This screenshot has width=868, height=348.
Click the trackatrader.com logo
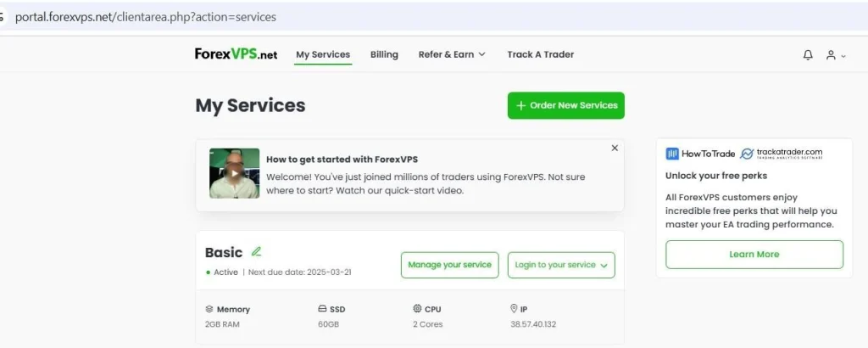point(782,154)
